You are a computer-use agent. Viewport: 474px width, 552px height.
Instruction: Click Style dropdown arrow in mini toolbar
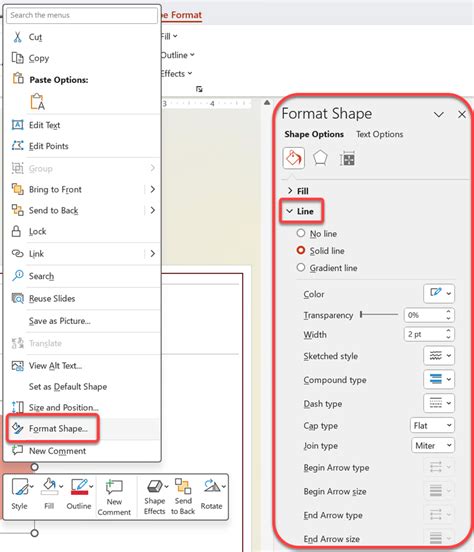pos(32,486)
